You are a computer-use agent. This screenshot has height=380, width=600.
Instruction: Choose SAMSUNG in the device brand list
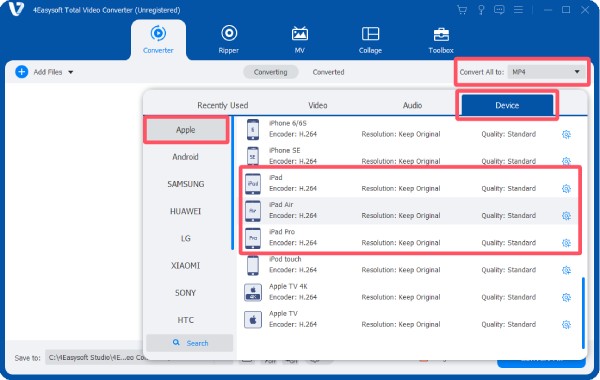pyautogui.click(x=186, y=184)
